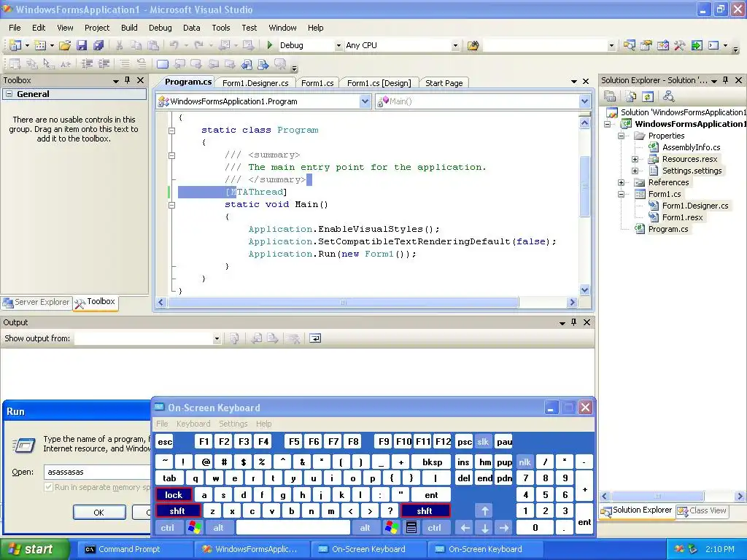Pin the Output panel auto-hide icon
Screen dimensions: 747x560
573,322
